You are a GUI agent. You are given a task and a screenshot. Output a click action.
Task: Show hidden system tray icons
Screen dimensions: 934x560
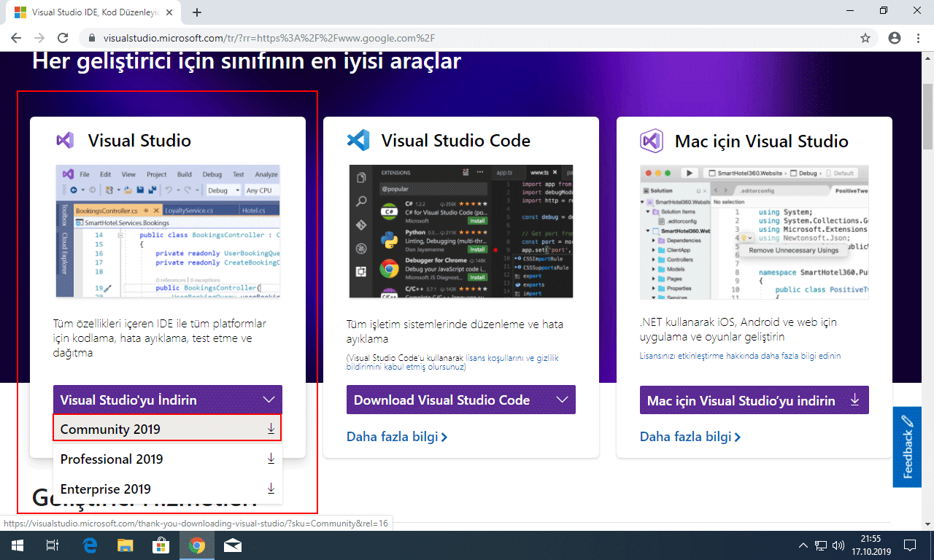tap(803, 545)
